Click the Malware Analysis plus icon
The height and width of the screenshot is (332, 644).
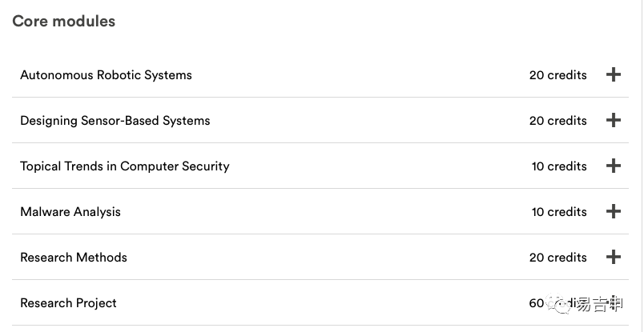tap(614, 211)
